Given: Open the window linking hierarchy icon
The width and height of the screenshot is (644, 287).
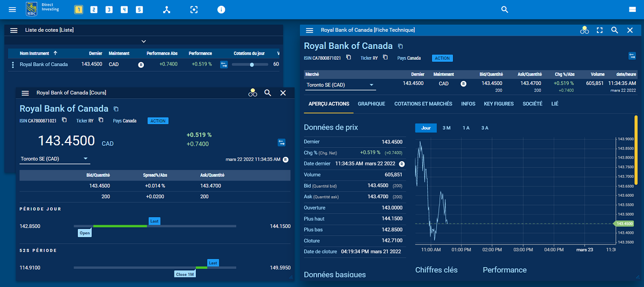Looking at the screenshot, I should [x=166, y=10].
